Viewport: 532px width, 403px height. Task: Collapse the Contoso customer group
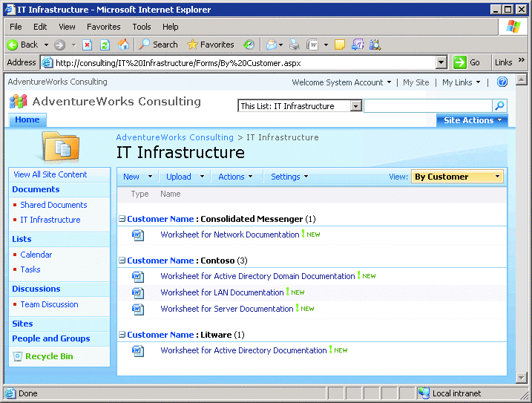coord(122,261)
